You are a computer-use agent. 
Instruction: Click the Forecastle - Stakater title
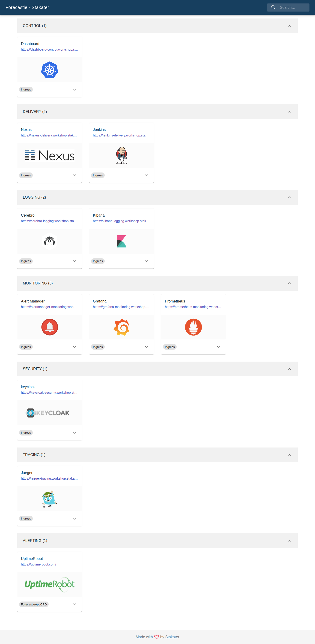tap(27, 7)
